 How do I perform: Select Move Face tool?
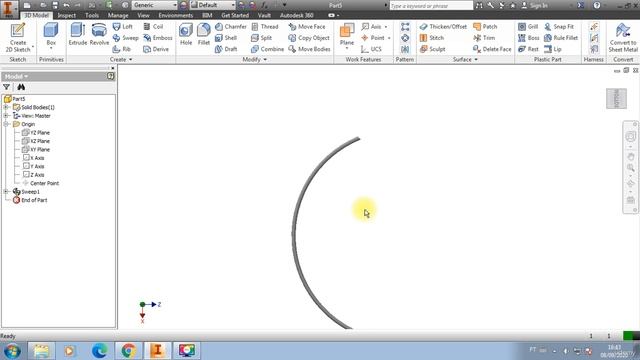[307, 27]
